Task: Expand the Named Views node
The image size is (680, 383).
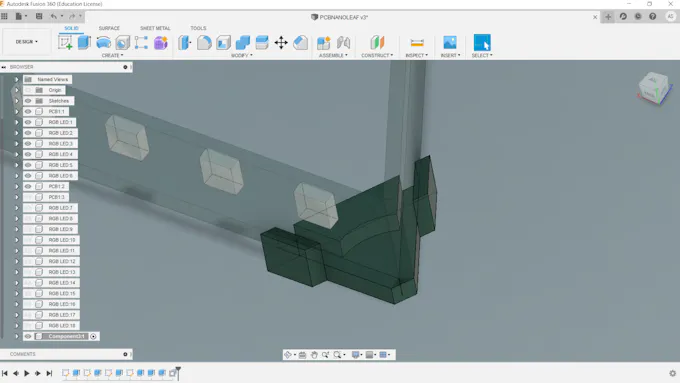Action: 16,79
